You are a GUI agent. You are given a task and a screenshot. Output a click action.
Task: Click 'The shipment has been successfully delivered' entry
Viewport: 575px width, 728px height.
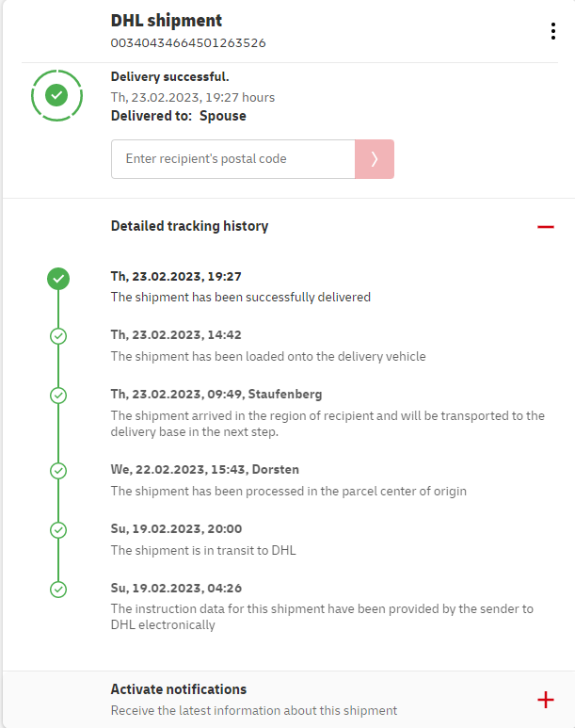point(241,297)
